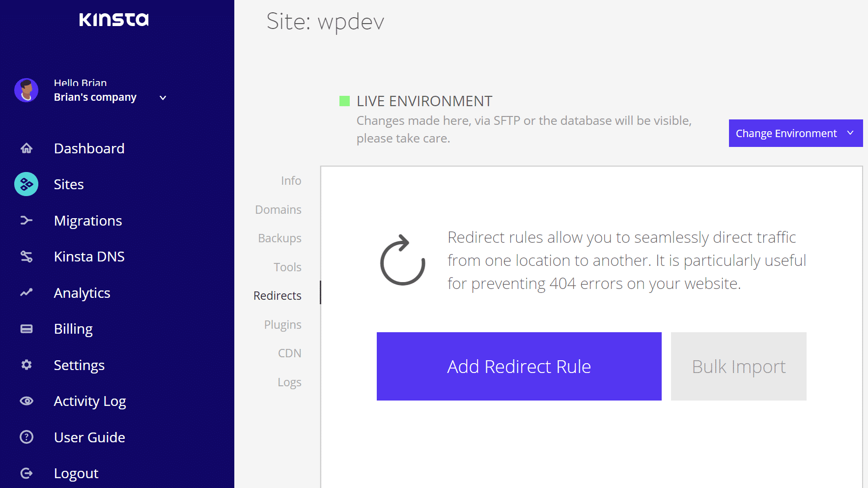The width and height of the screenshot is (868, 488).
Task: Go to Billing page
Action: click(73, 329)
